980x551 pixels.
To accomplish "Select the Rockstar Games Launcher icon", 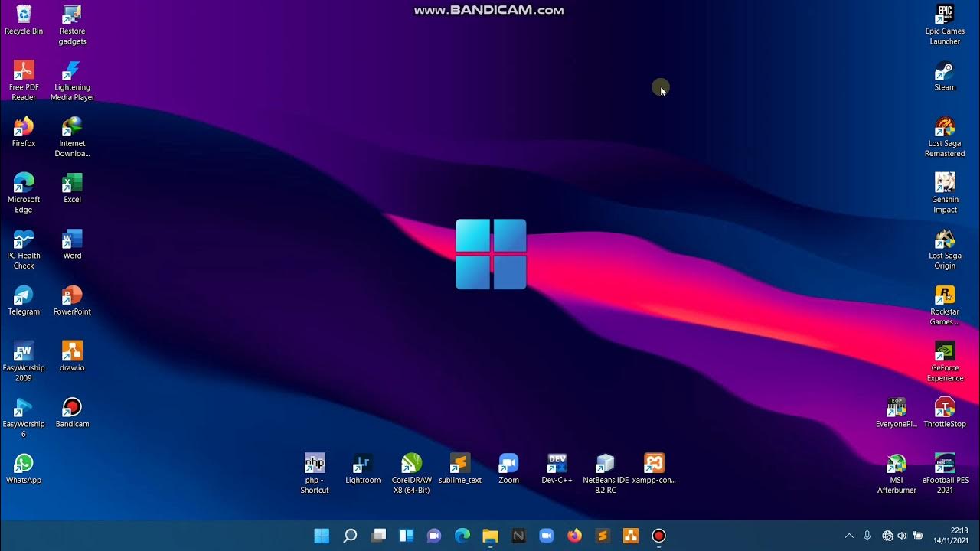I will pyautogui.click(x=945, y=305).
